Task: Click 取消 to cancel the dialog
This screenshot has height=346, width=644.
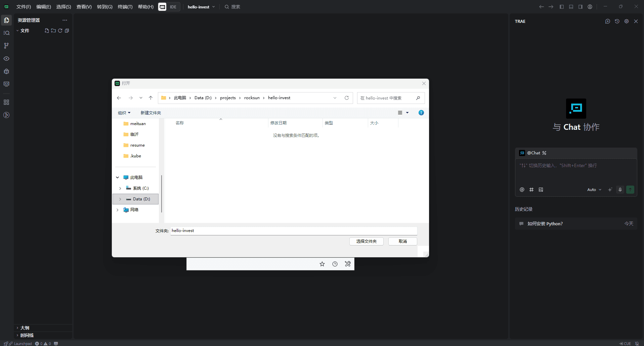Action: (402, 241)
